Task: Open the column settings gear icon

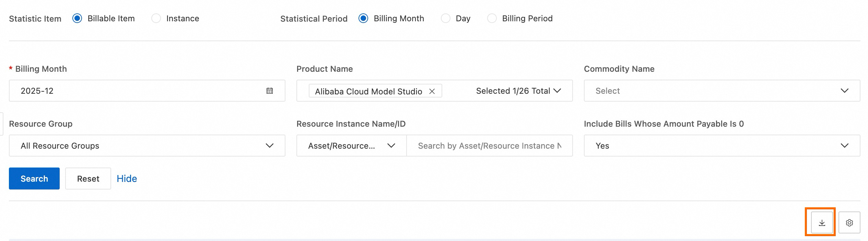Action: pyautogui.click(x=849, y=223)
